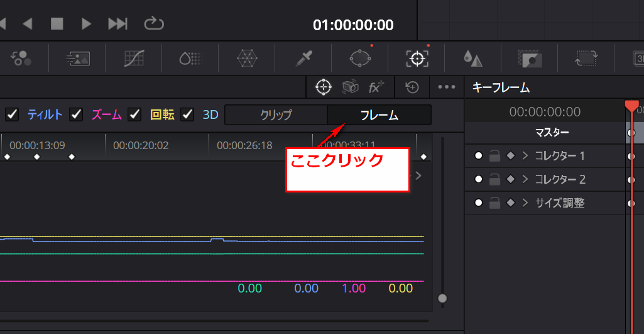The width and height of the screenshot is (644, 334).
Task: Switch to the クリップ tab
Action: click(x=276, y=115)
